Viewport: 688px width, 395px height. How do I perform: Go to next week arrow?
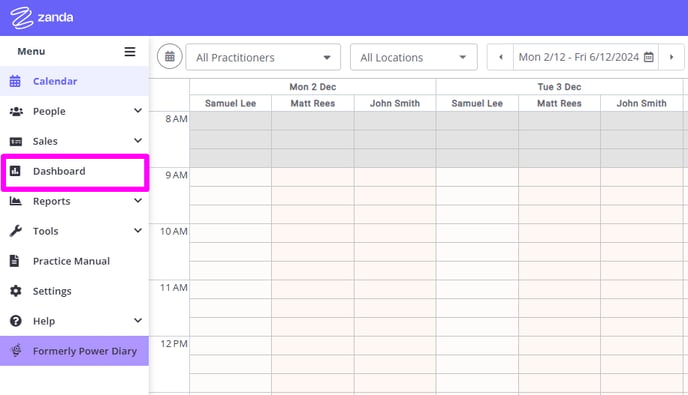tap(671, 57)
